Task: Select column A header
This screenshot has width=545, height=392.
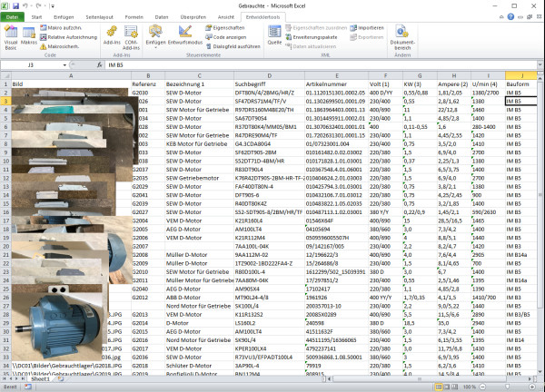Action: tap(71, 75)
